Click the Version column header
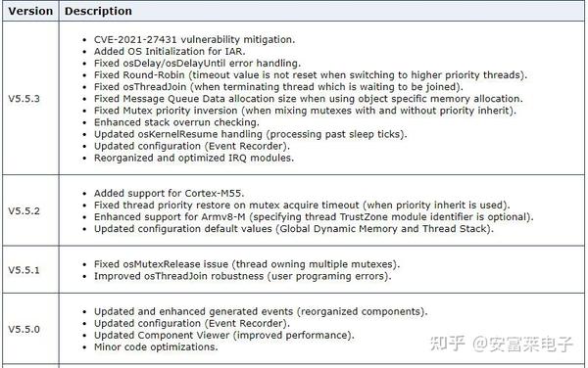Image resolution: width=588 pixels, height=368 pixels. pos(30,11)
